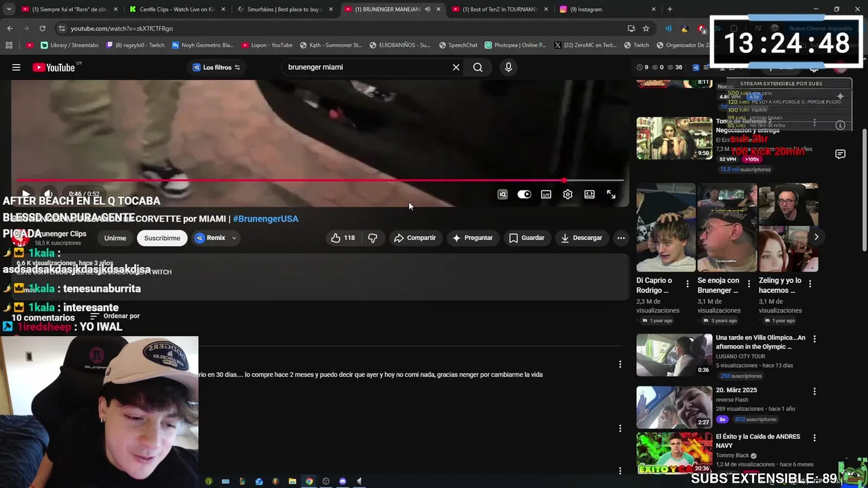Open options for the 20. März 2025 video

pos(814,391)
